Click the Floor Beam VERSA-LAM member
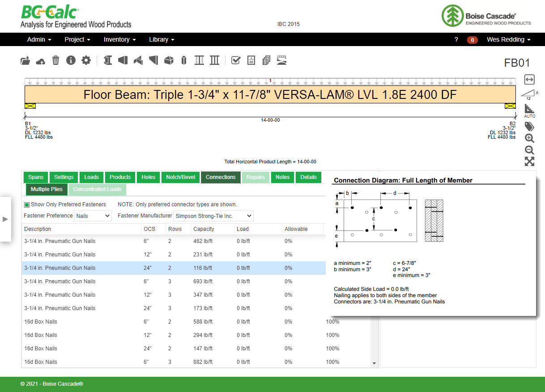Viewport: 545px width, 392px height. 270,94
